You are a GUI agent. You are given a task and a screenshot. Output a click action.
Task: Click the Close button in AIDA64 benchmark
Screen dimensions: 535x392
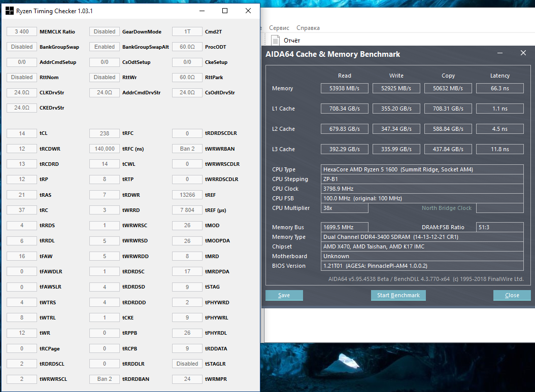point(512,295)
